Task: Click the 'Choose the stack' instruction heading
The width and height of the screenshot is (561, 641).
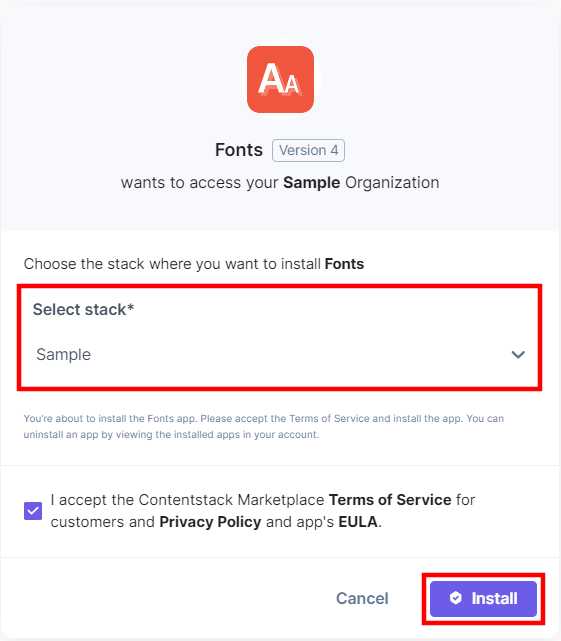Action: pos(194,264)
